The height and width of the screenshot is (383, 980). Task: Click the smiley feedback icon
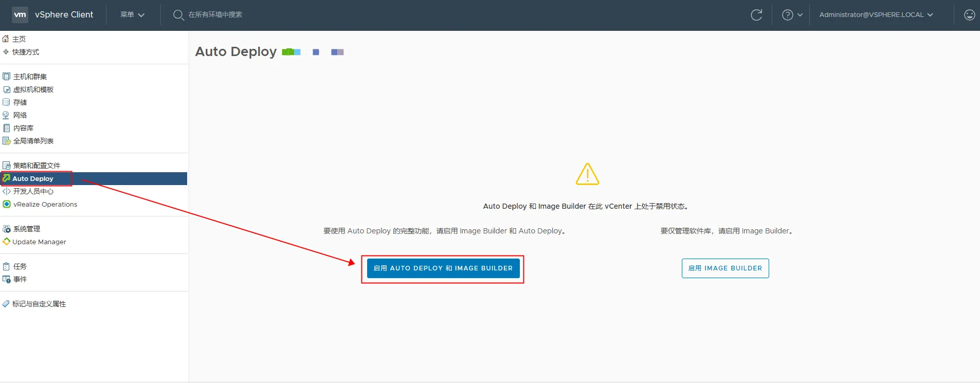coord(969,15)
